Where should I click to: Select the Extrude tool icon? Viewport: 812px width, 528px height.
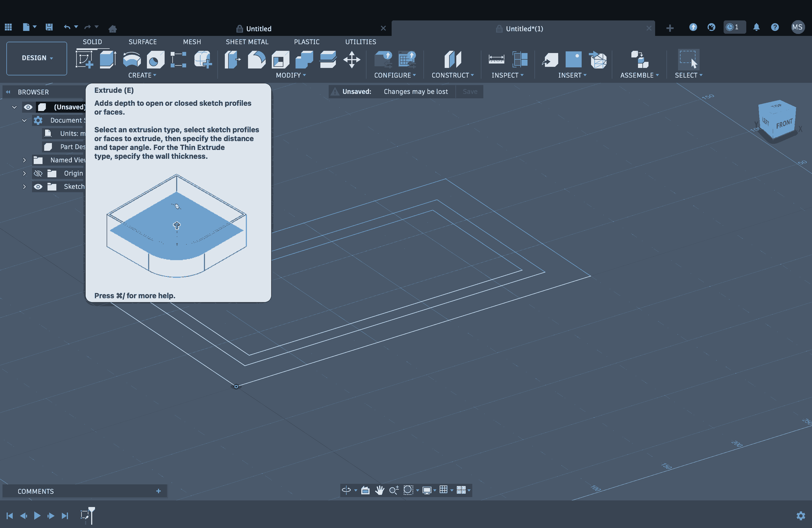108,60
